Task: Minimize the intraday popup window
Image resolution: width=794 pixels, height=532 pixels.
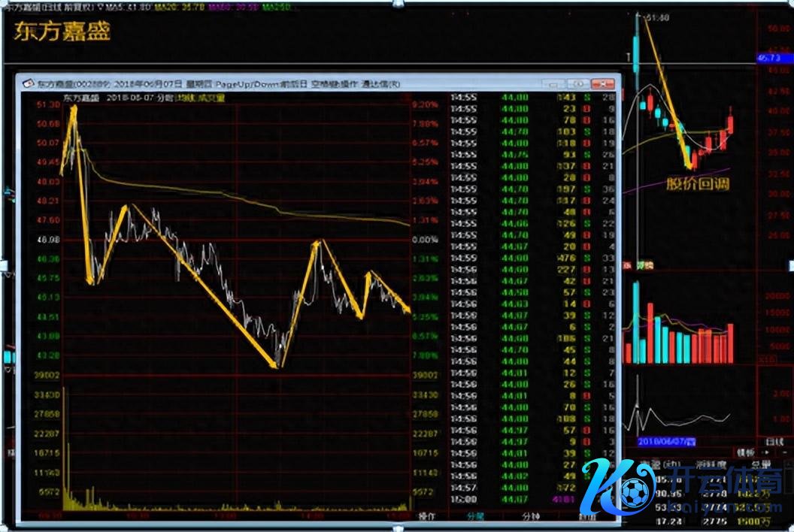Action: click(x=556, y=83)
